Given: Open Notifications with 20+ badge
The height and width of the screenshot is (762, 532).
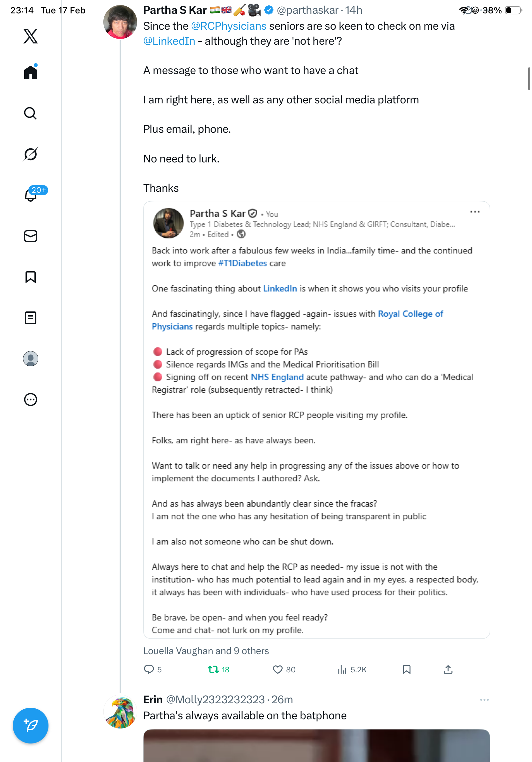Looking at the screenshot, I should (31, 195).
